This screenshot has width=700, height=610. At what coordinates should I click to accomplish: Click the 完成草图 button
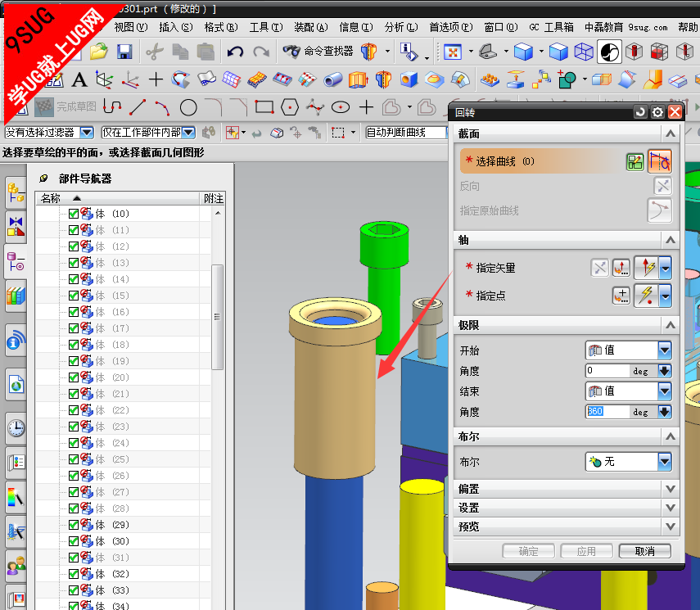pos(65,106)
